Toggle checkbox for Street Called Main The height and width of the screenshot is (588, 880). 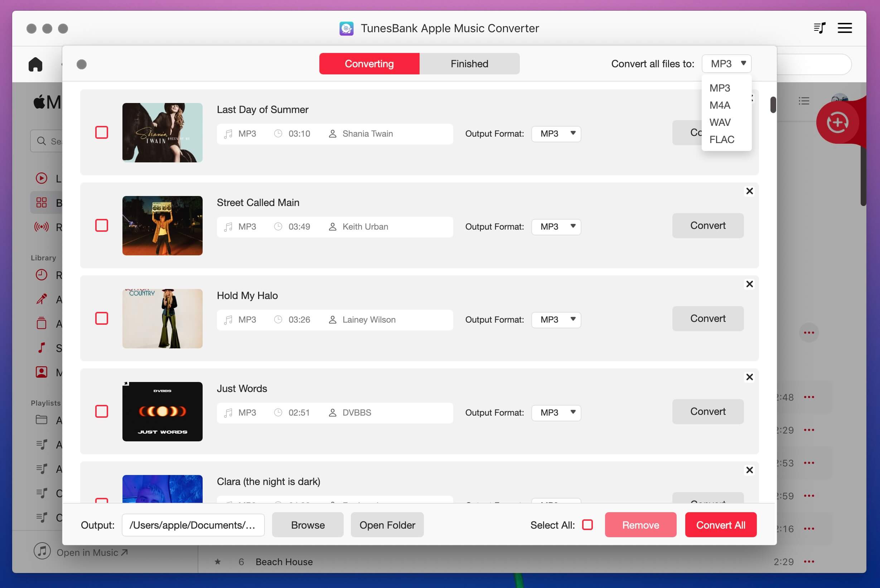(101, 225)
